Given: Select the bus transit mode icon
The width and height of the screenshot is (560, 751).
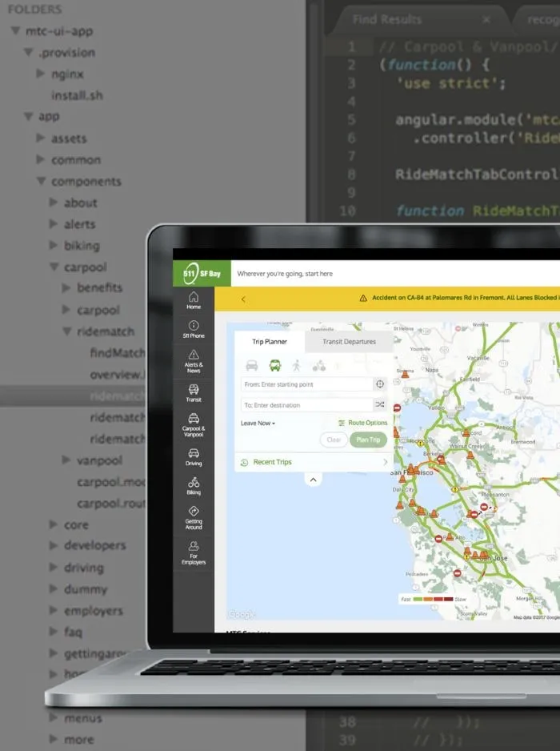Looking at the screenshot, I should (274, 365).
